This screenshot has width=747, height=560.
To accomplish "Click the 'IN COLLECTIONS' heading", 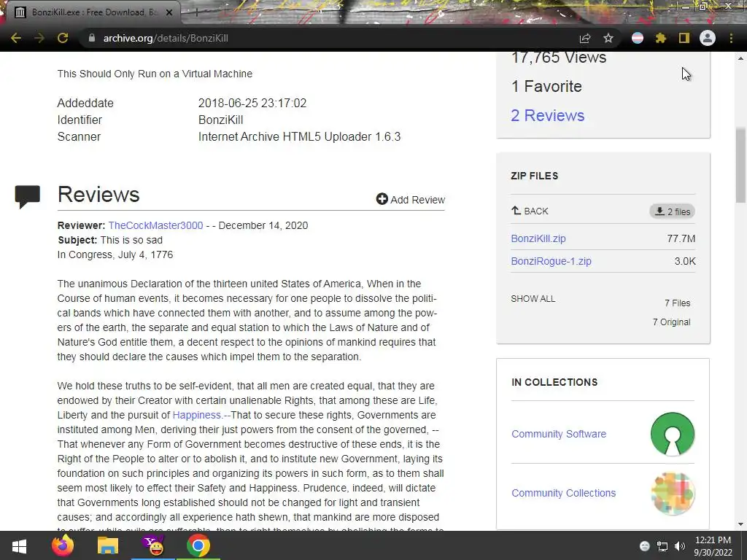I will click(554, 382).
